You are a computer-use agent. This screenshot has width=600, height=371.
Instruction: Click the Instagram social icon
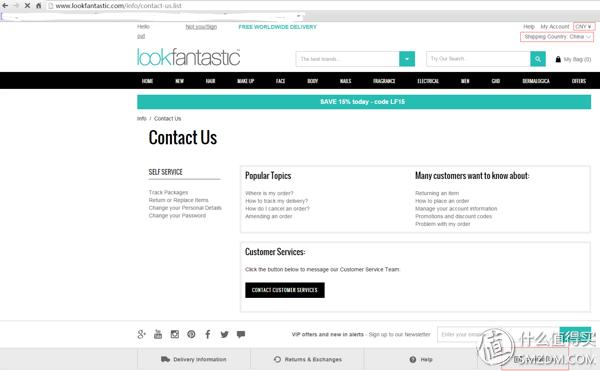pos(174,334)
